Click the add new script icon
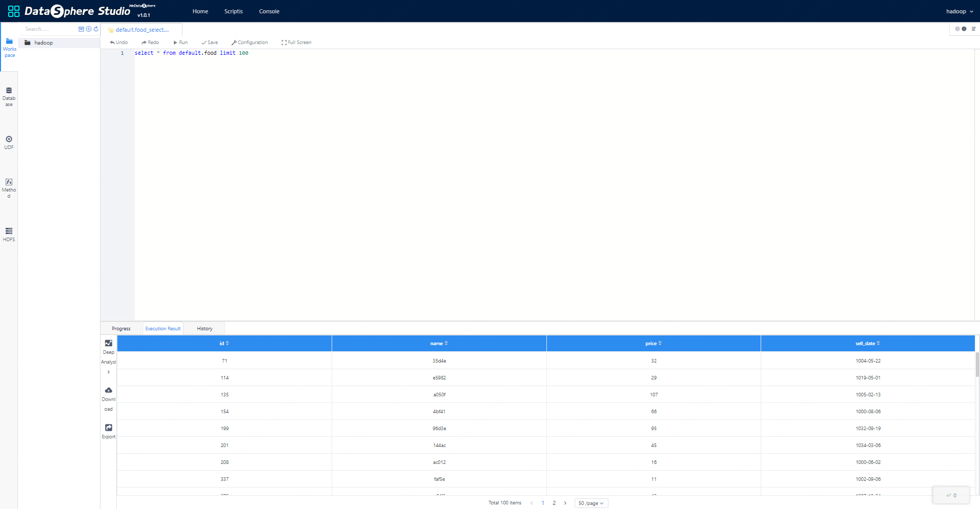Image resolution: width=980 pixels, height=509 pixels. point(89,29)
